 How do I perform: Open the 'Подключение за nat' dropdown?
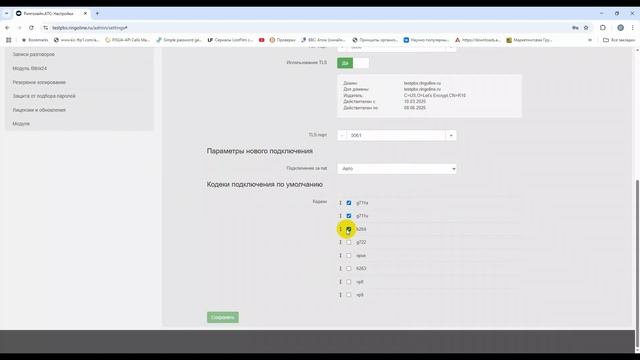tap(397, 169)
